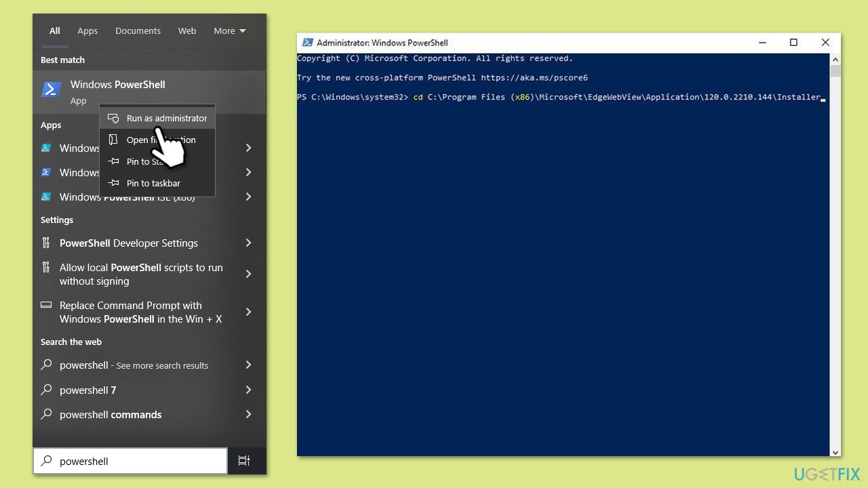Click the 'cd C:\Program Files (x86)' command line

(561, 97)
